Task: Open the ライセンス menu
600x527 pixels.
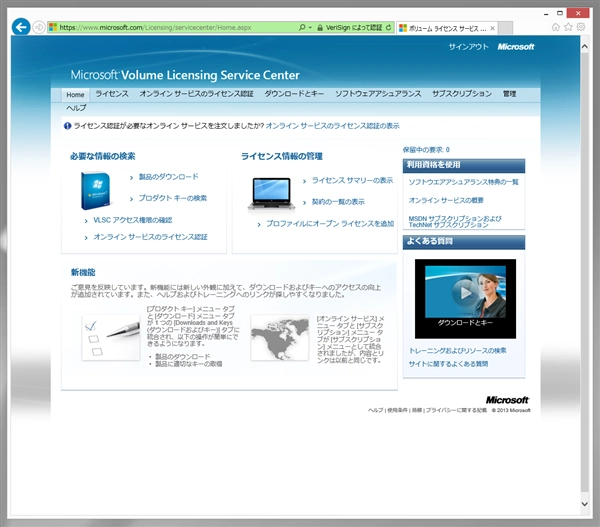Action: point(112,94)
